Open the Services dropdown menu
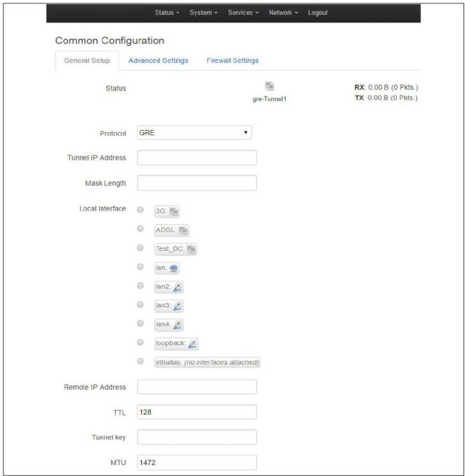The height and width of the screenshot is (476, 465). (x=243, y=12)
